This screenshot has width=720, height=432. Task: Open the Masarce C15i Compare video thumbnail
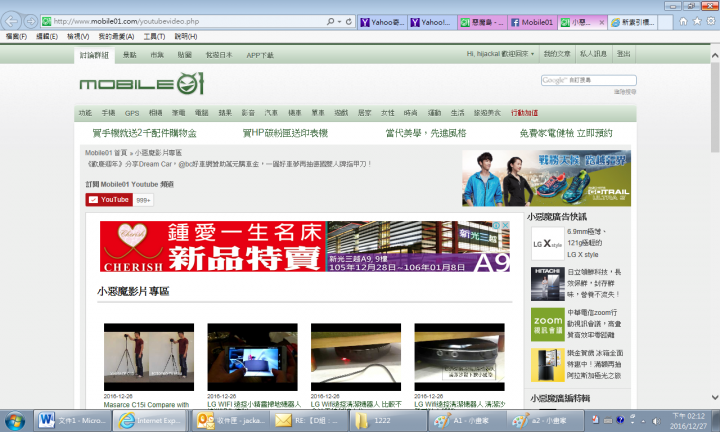tap(149, 357)
